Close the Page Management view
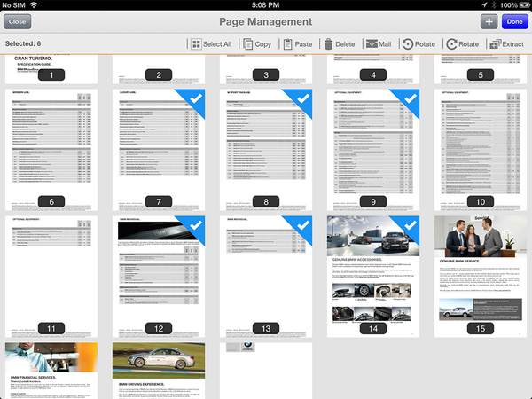The height and width of the screenshot is (399, 532). (18, 21)
